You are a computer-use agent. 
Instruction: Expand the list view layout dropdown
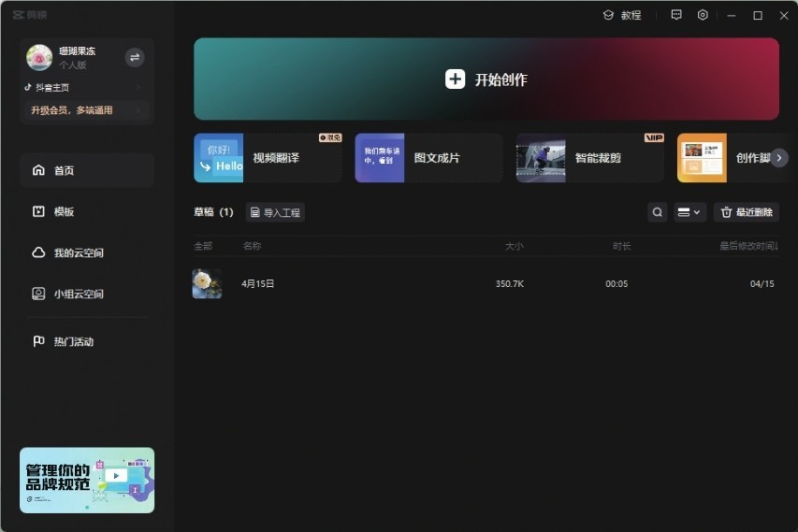tap(689, 212)
